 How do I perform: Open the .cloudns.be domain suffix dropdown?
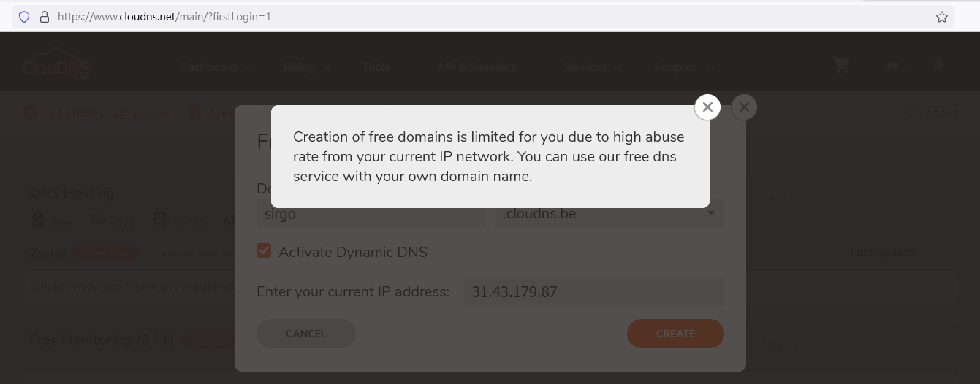[609, 215]
